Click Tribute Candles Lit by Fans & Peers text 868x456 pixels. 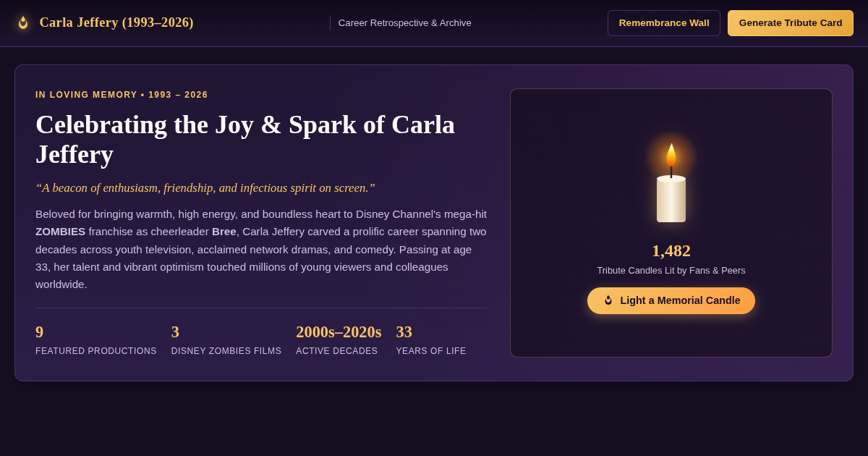[x=671, y=271]
